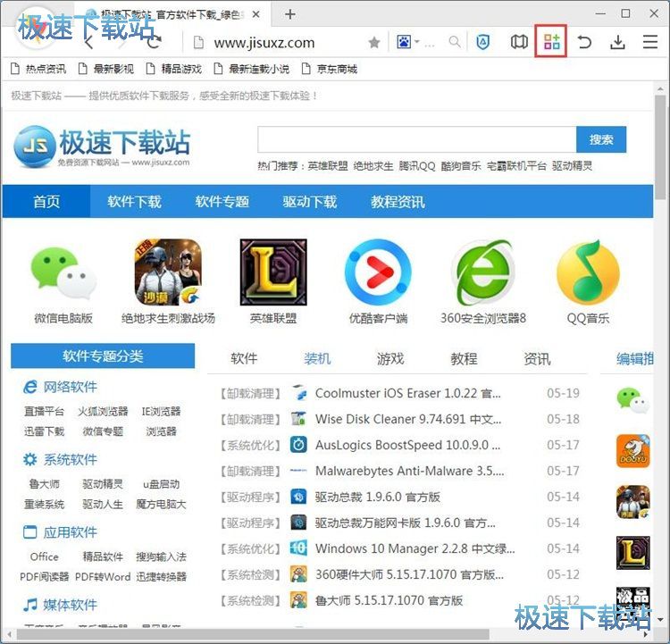670x644 pixels.
Task: Focus the site search input field
Action: tap(417, 139)
